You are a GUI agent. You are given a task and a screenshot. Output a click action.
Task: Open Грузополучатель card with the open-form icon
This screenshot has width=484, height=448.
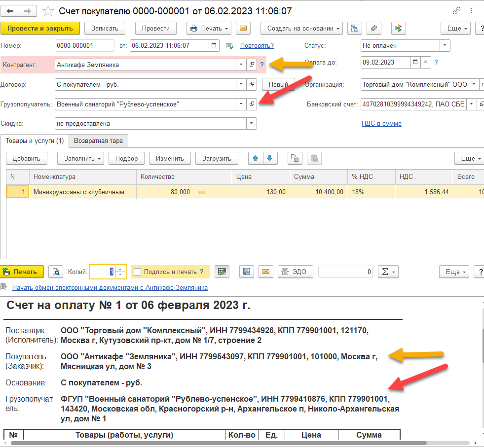(x=252, y=104)
